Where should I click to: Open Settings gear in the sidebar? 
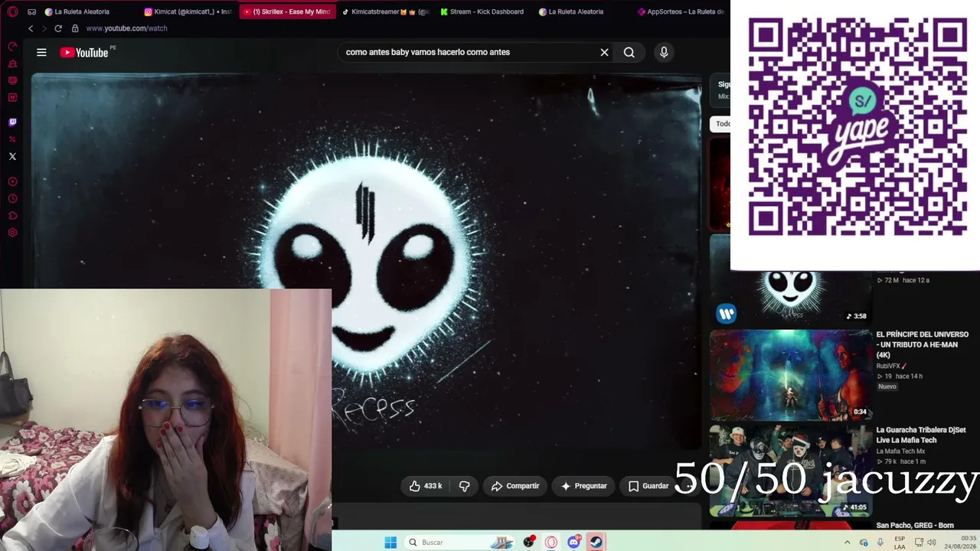click(x=12, y=233)
